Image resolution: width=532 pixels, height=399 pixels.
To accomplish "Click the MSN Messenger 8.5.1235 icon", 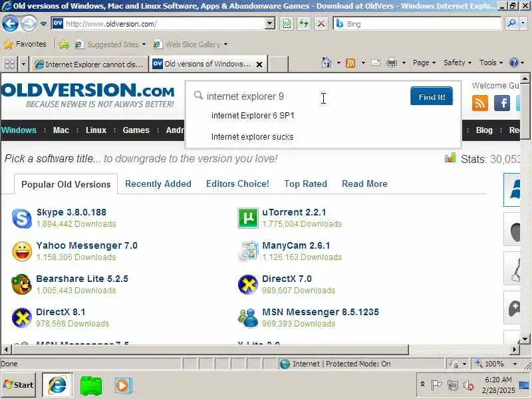I will pos(247,318).
